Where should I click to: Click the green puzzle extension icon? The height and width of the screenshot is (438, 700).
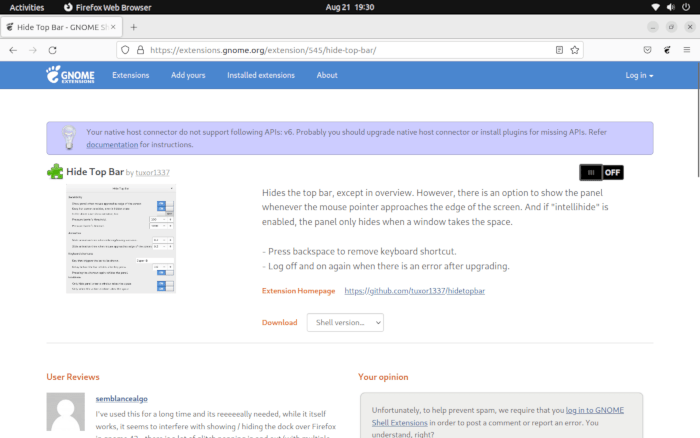[55, 172]
